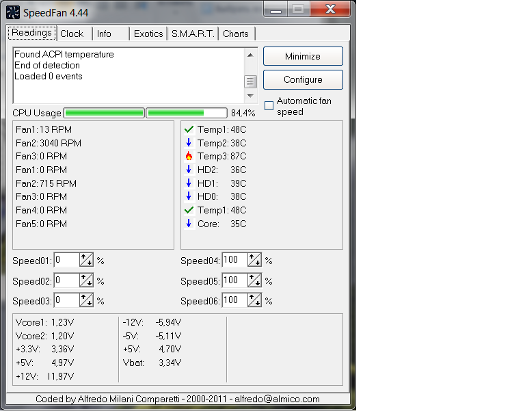Click the 'End of detection' log line
The height and width of the screenshot is (420, 525).
click(x=47, y=65)
